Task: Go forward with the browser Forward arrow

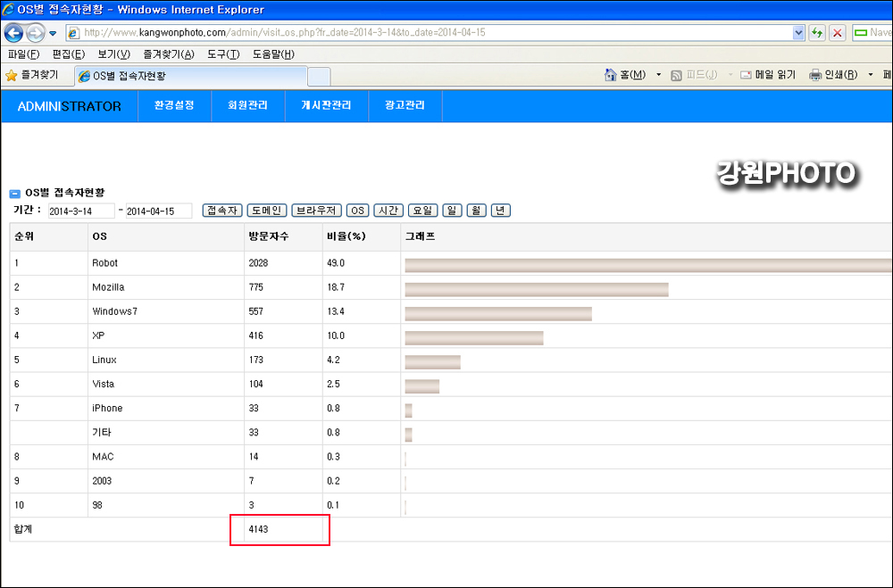Action: pos(36,33)
